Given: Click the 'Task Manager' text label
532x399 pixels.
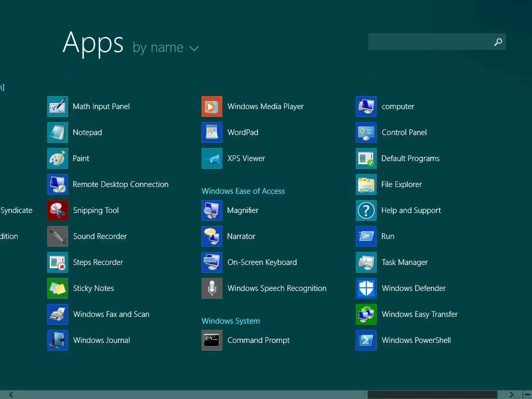Looking at the screenshot, I should pyautogui.click(x=405, y=262).
